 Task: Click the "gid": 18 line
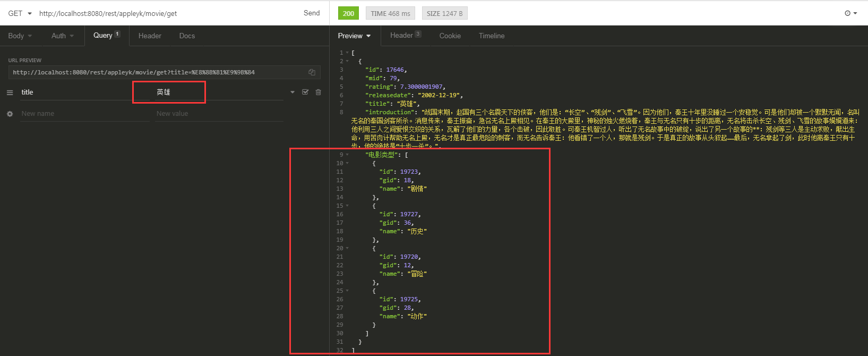397,180
